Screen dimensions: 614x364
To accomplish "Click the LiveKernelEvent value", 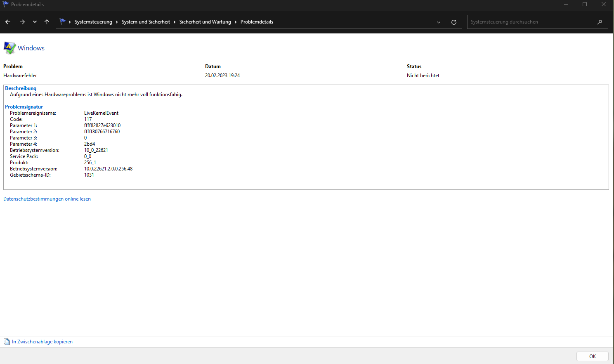I will [101, 113].
